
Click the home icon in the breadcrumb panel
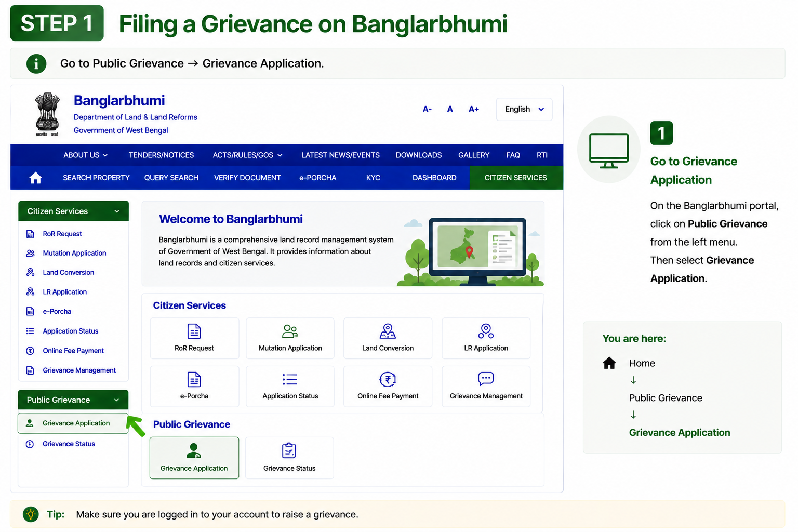pos(609,363)
